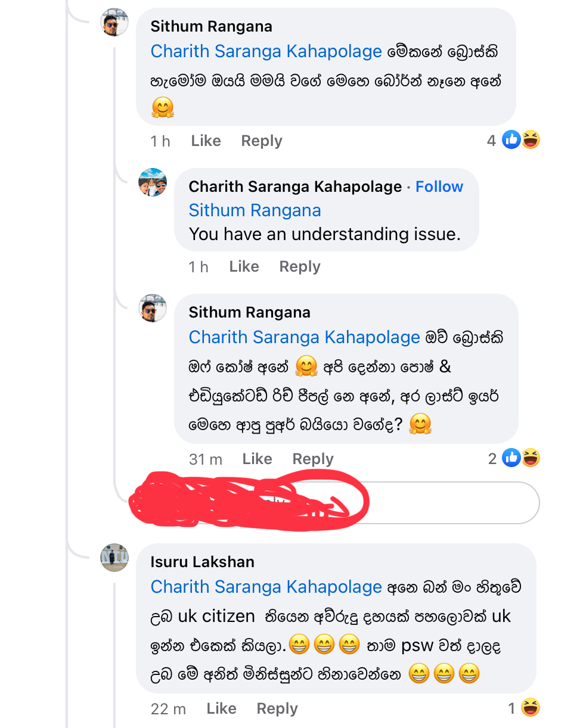Viewport: 583px width, 728px height.
Task: Like Sithum Rangana's first comment
Action: [x=206, y=141]
